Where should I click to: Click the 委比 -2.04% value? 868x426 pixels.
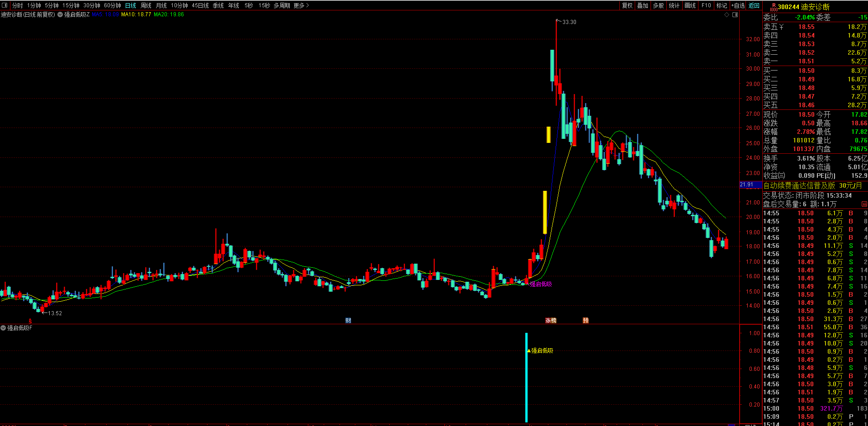[x=805, y=17]
